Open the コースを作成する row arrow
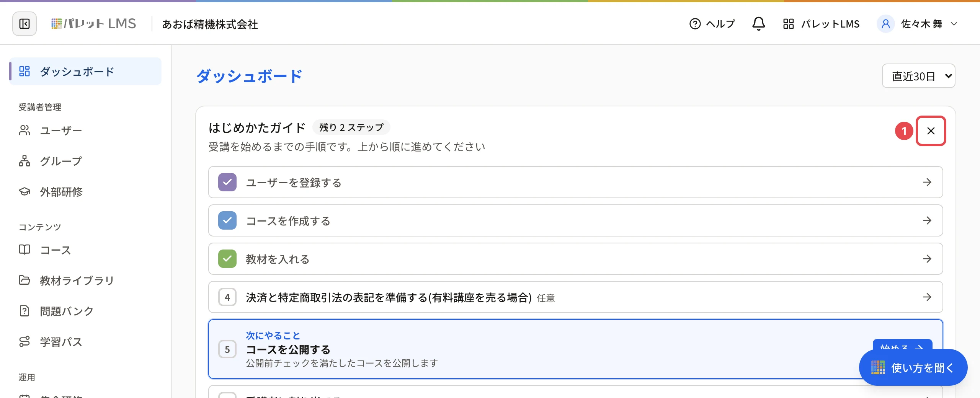This screenshot has width=980, height=398. pos(927,220)
